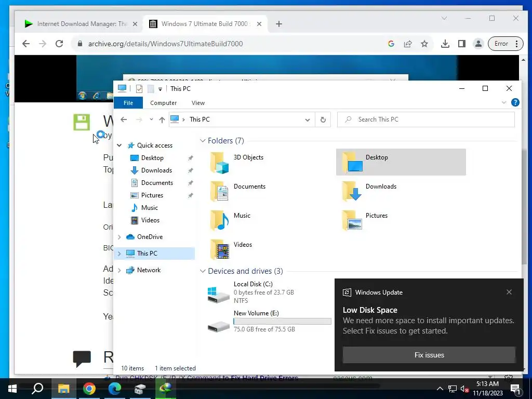Click the muted volume tray icon
The height and width of the screenshot is (399, 532).
[464, 389]
